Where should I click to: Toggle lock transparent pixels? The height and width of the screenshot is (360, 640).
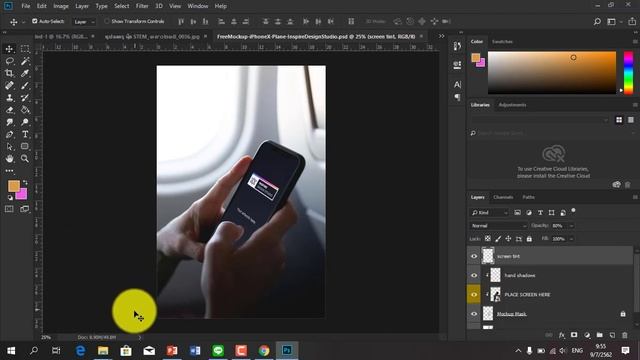488,239
